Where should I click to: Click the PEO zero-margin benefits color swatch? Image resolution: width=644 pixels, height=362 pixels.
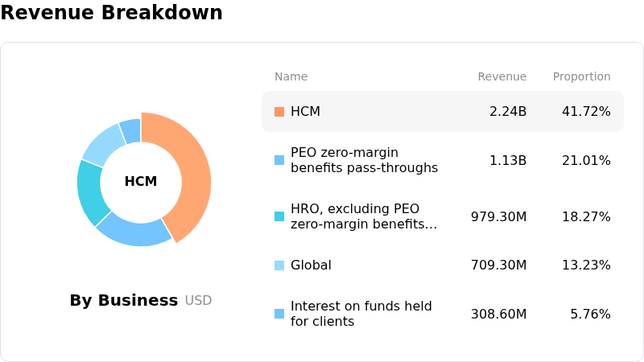click(x=279, y=160)
